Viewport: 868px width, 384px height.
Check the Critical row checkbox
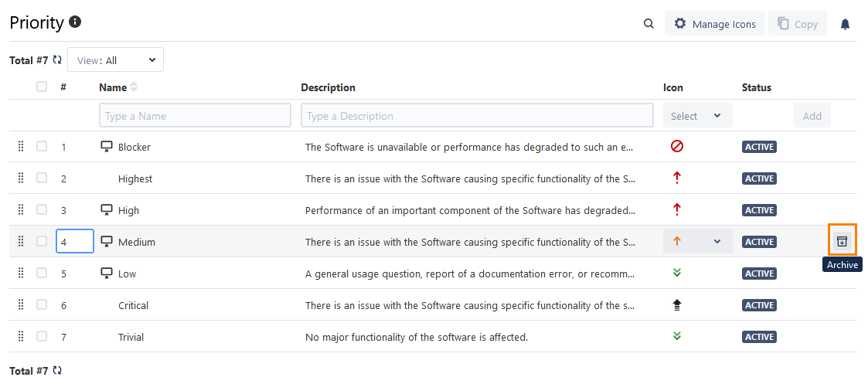tap(42, 304)
